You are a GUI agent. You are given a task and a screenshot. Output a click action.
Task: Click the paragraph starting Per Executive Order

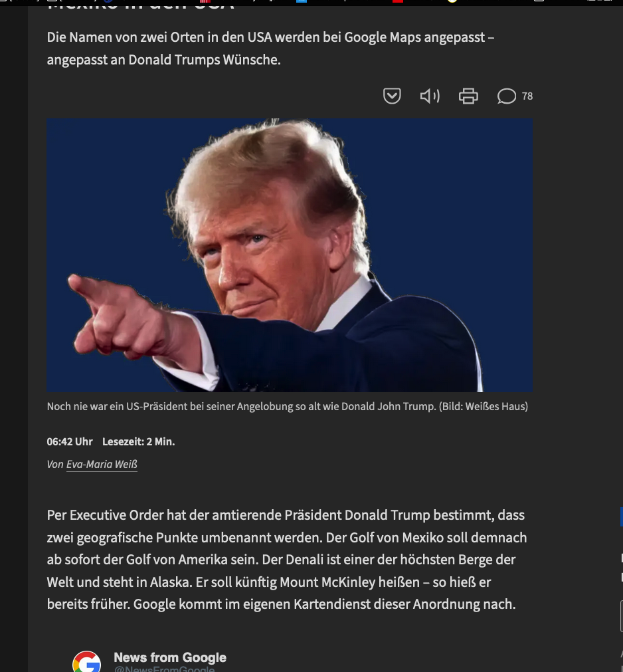point(287,560)
